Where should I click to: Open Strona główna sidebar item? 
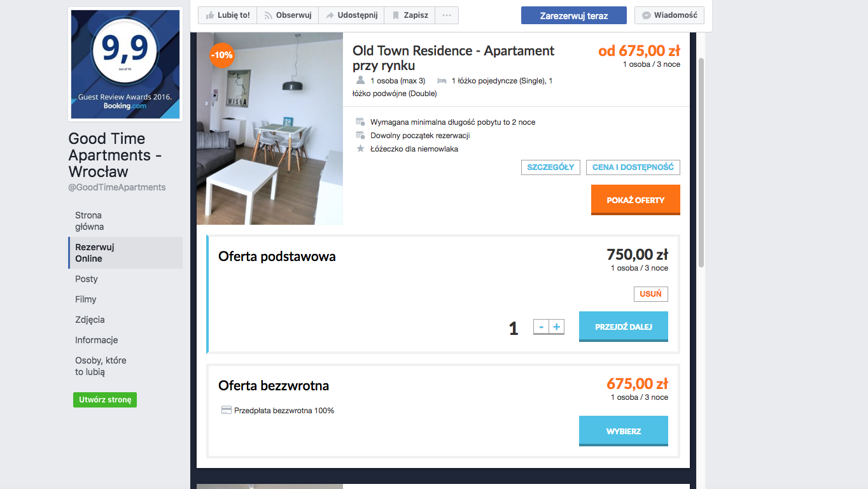point(90,221)
